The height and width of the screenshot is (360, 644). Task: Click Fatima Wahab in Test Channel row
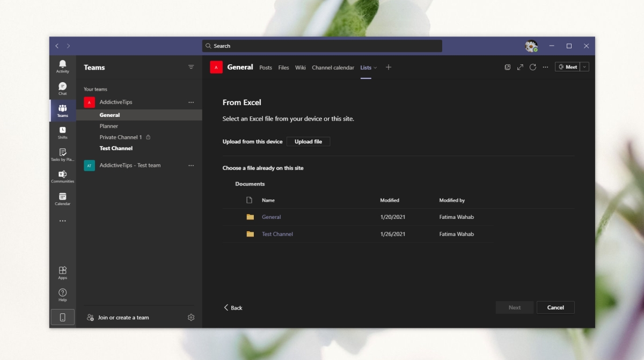click(x=457, y=234)
